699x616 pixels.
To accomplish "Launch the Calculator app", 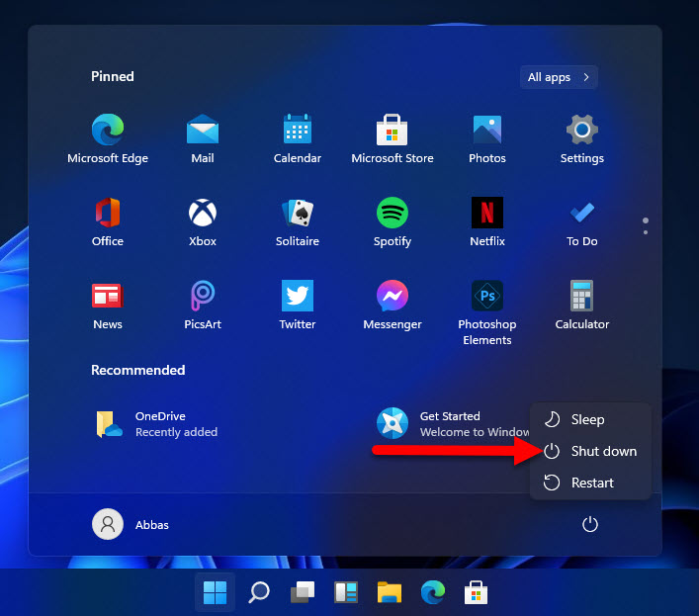I will click(581, 306).
